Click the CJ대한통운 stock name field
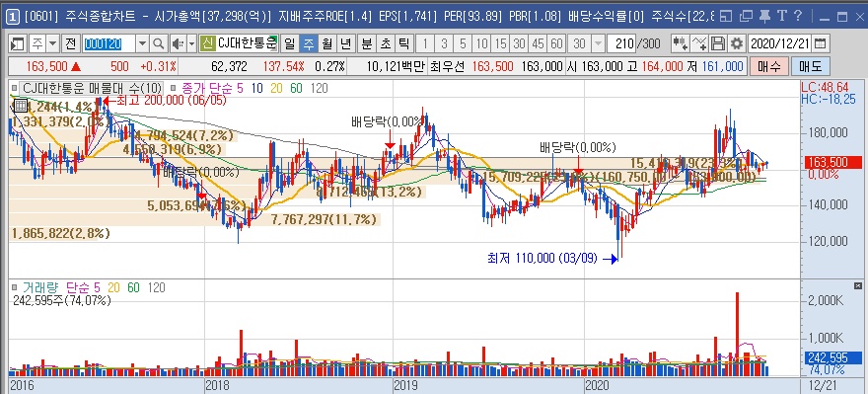This screenshot has height=394, width=868. point(247,43)
